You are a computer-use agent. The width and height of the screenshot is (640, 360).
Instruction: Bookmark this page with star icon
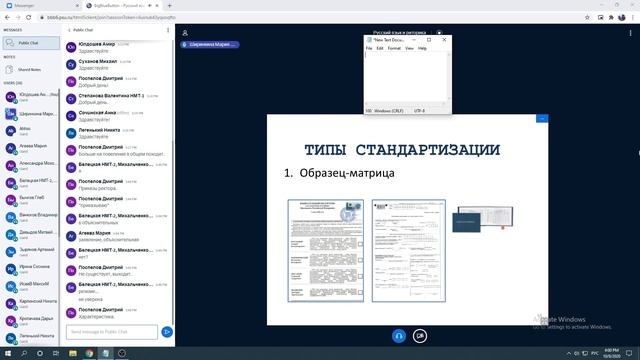[x=587, y=18]
